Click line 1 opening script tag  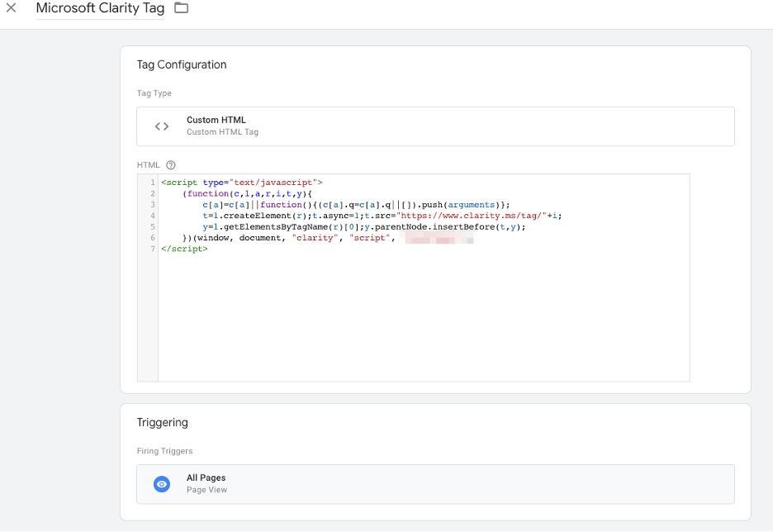[241, 183]
